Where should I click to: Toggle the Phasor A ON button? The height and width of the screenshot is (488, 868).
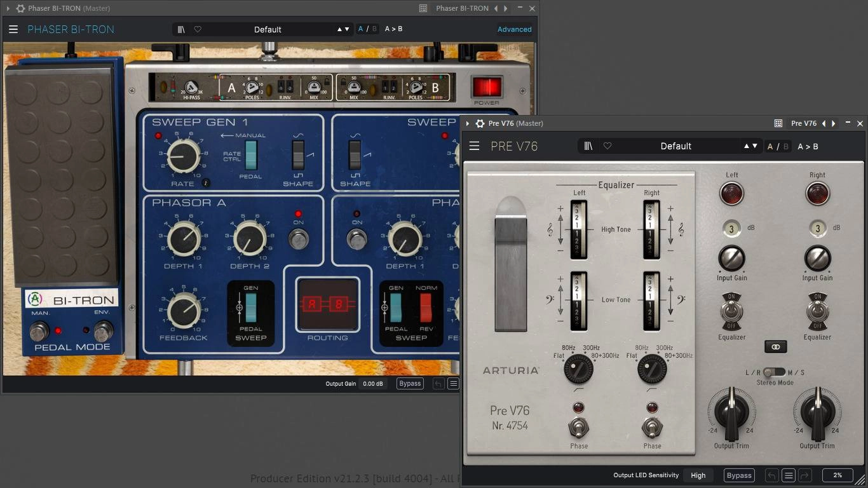(298, 239)
